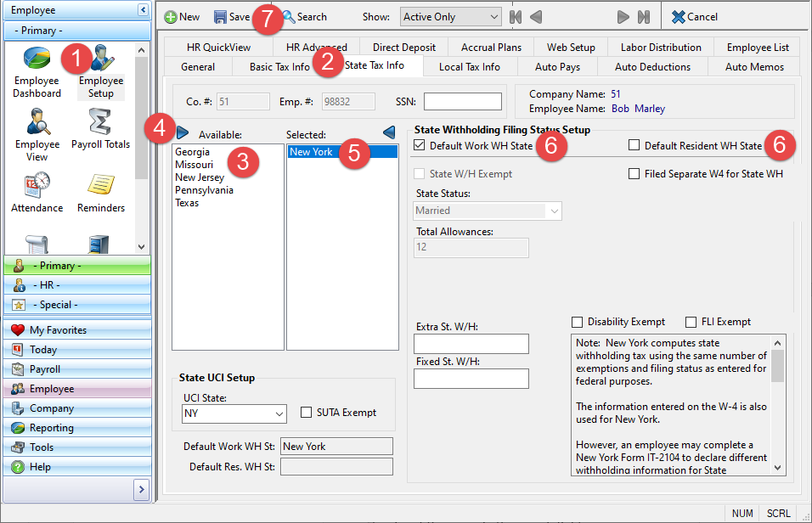
Task: Check Default Resident WH State
Action: [634, 145]
